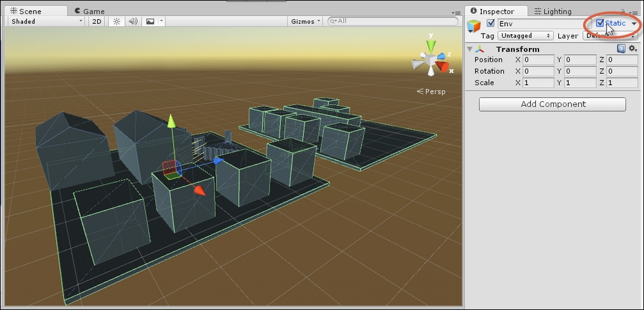This screenshot has height=310, width=644.
Task: Click the Env object cube icon
Action: [475, 26]
